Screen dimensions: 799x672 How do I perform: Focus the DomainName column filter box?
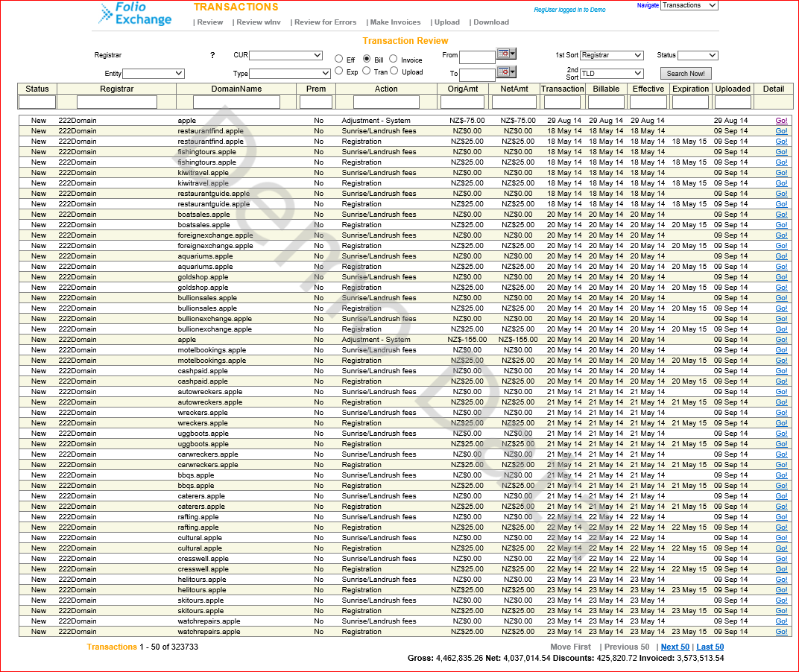(236, 102)
